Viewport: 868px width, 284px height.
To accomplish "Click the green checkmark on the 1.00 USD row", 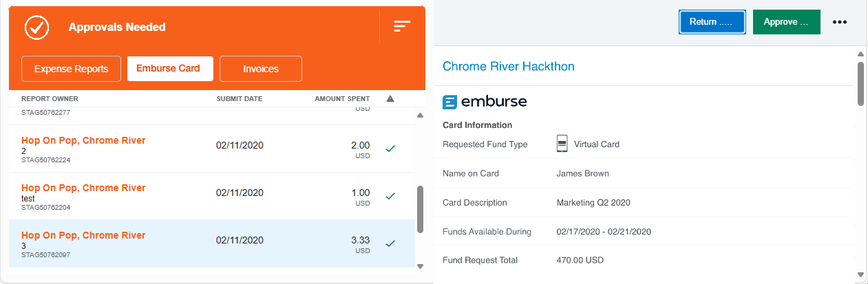I will 390,196.
